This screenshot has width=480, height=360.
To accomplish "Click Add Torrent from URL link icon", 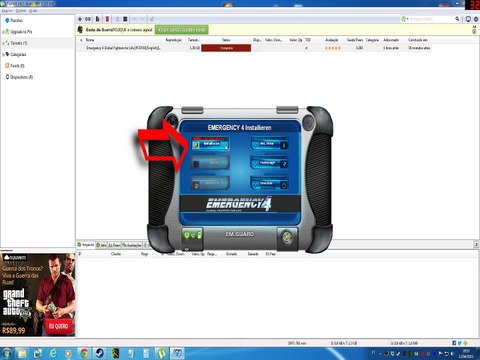I will (88, 19).
